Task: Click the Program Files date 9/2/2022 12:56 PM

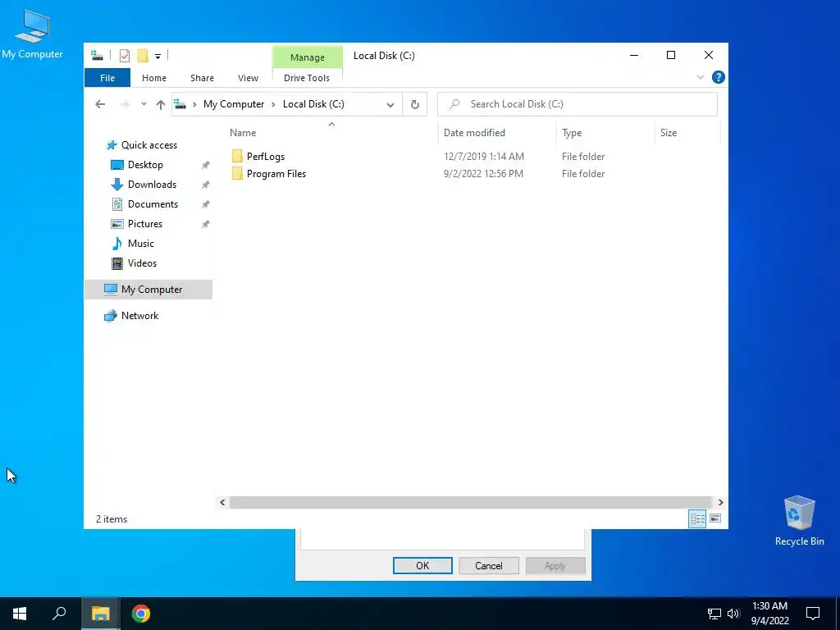Action: tap(483, 174)
